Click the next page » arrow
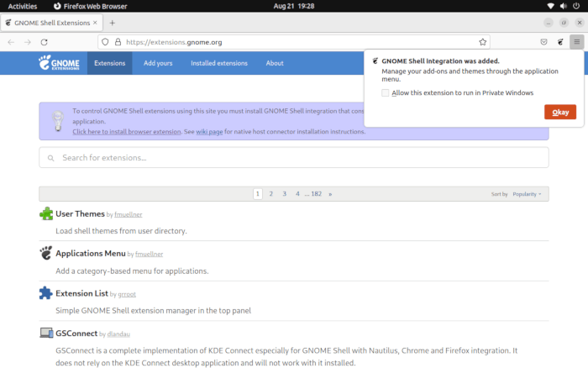The image size is (588, 368). coord(330,194)
